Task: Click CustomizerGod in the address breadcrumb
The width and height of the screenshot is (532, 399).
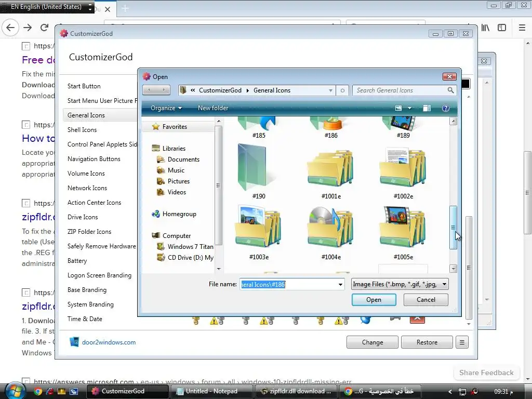Action: coord(220,90)
